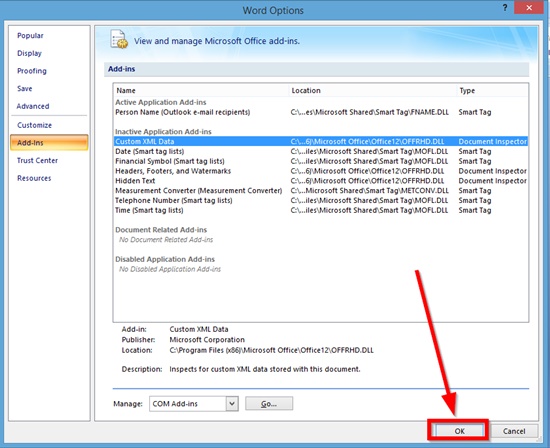Confirm with the OK button
The width and height of the screenshot is (550, 448).
[x=459, y=431]
